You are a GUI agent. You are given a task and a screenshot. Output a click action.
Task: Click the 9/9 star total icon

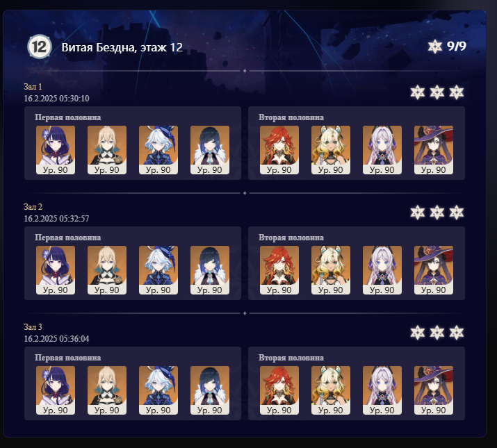[x=434, y=47]
